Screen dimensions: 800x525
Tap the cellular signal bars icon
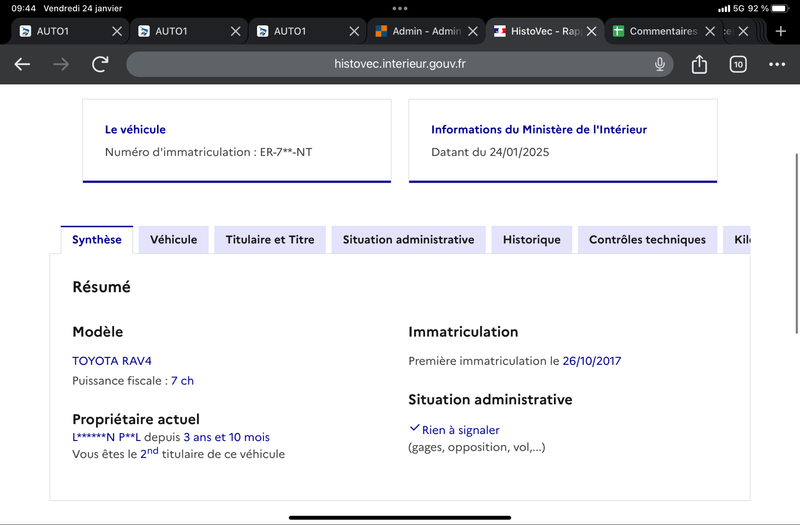point(723,8)
